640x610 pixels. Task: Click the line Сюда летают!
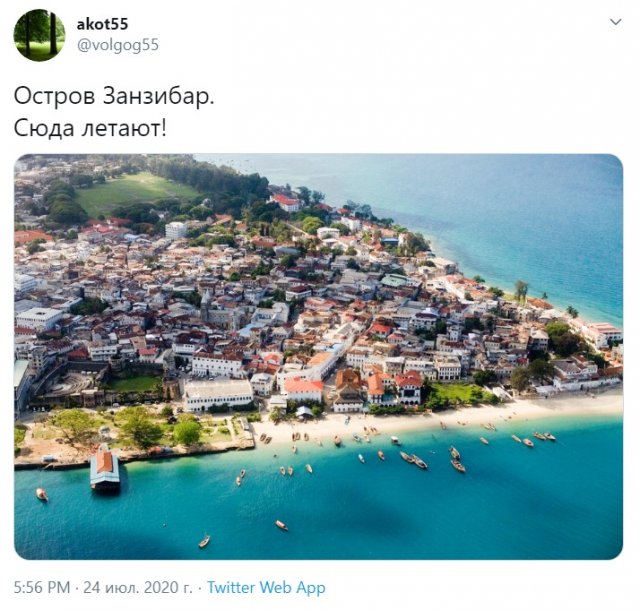click(90, 128)
